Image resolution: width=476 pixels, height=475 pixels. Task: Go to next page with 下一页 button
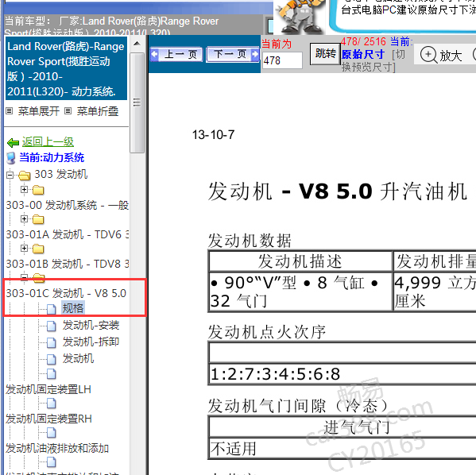[x=233, y=55]
